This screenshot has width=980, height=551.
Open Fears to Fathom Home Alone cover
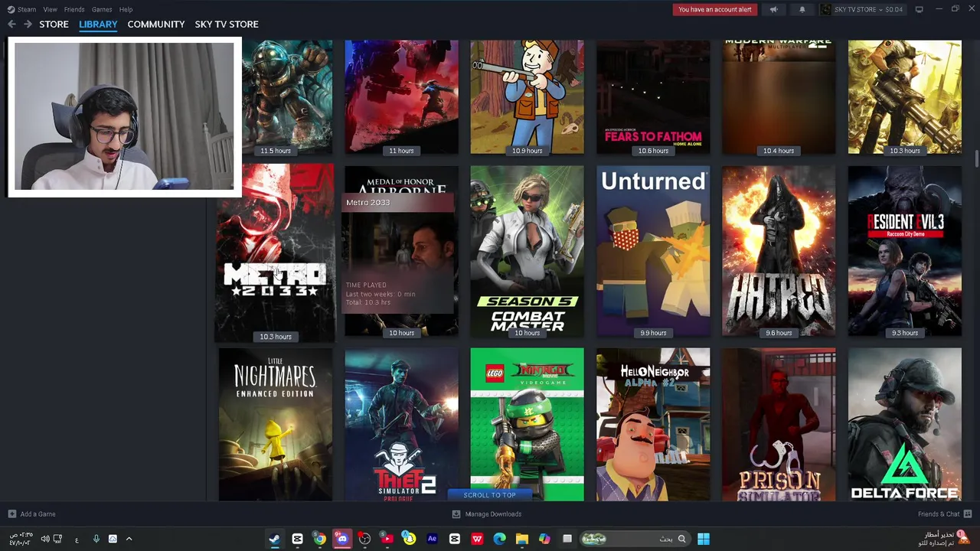[x=653, y=97]
